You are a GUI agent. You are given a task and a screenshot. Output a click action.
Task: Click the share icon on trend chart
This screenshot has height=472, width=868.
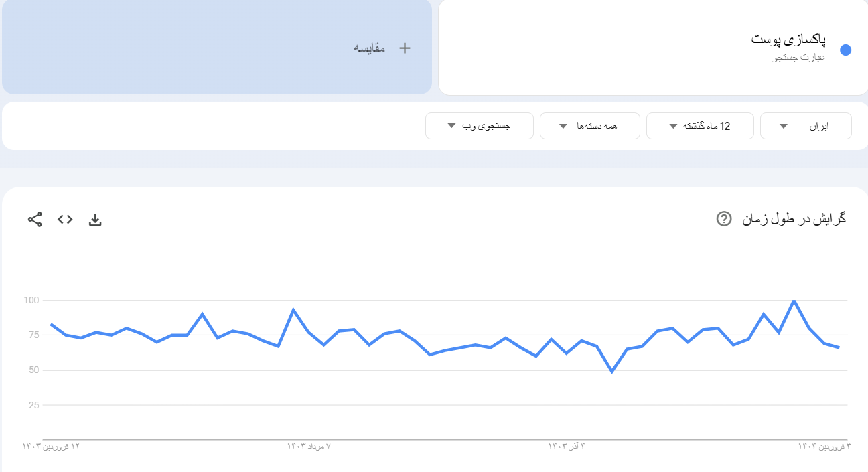(x=35, y=219)
